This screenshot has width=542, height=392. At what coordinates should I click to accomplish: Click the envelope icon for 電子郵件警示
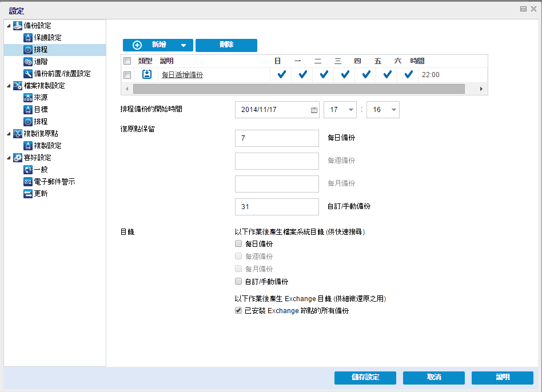pos(27,182)
